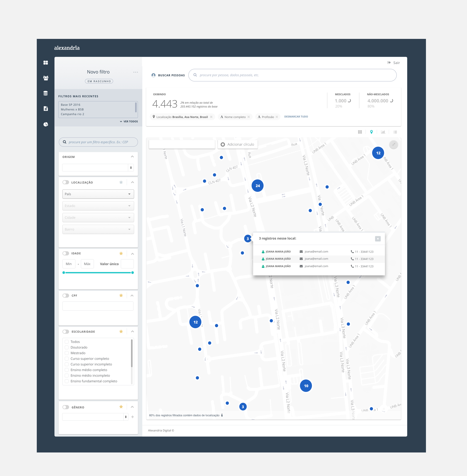Check the Todos escolaridade checkbox
Viewport: 467px width, 476px height.
click(x=67, y=342)
